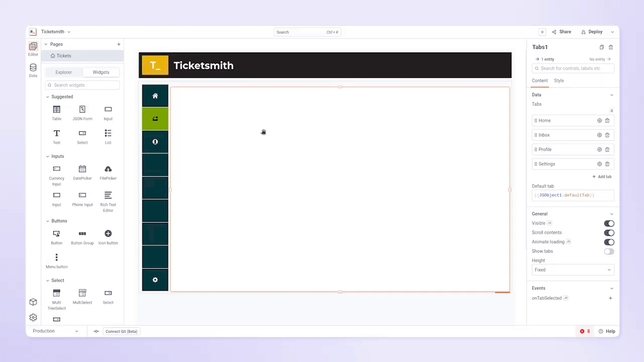This screenshot has height=362, width=644.
Task: Open the Production environment dropdown
Action: [55, 331]
